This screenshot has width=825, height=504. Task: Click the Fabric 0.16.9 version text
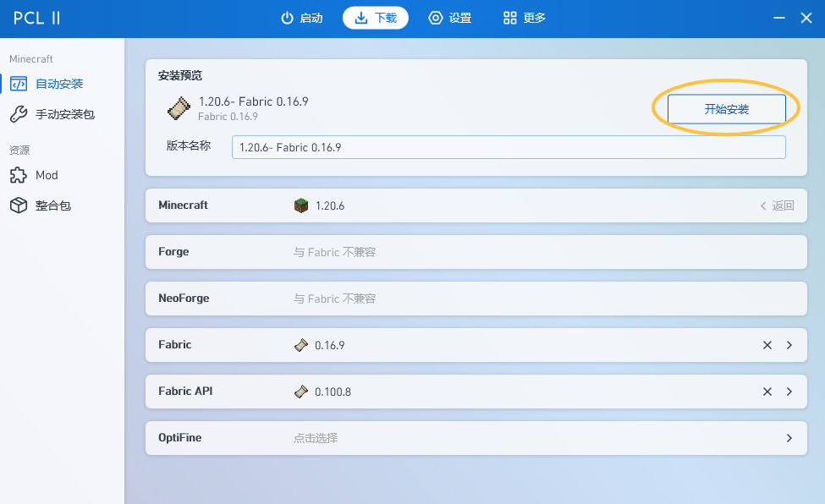pos(330,345)
